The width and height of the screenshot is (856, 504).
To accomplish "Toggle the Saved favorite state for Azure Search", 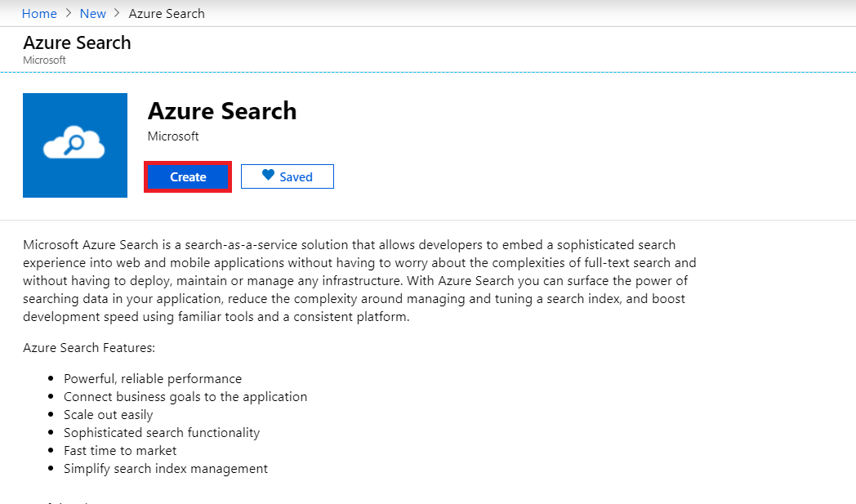I will point(287,176).
